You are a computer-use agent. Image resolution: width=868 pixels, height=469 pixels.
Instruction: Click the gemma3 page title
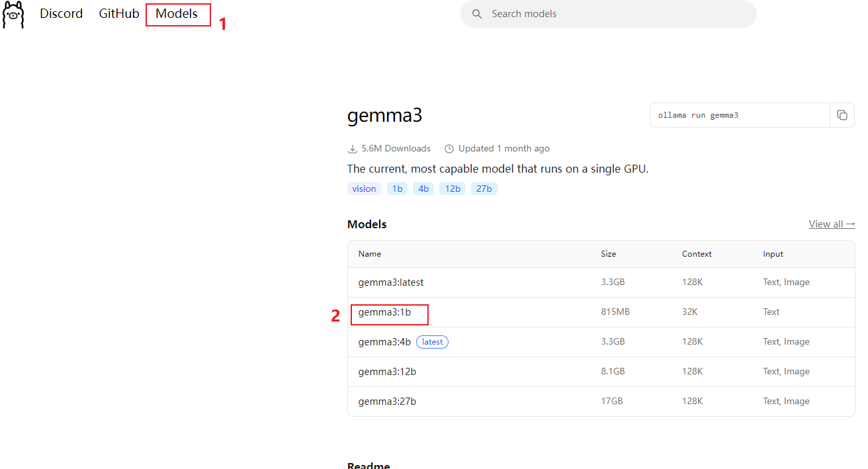click(384, 116)
